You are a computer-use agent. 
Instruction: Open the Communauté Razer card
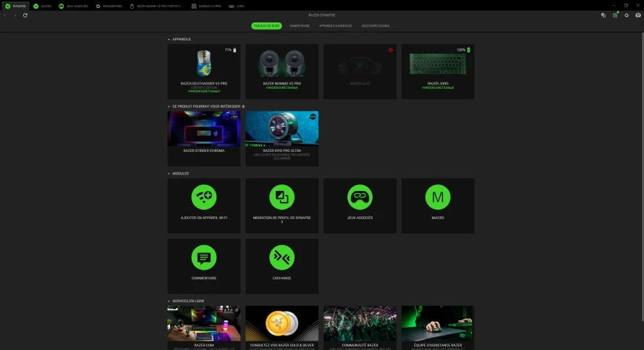[x=360, y=328]
